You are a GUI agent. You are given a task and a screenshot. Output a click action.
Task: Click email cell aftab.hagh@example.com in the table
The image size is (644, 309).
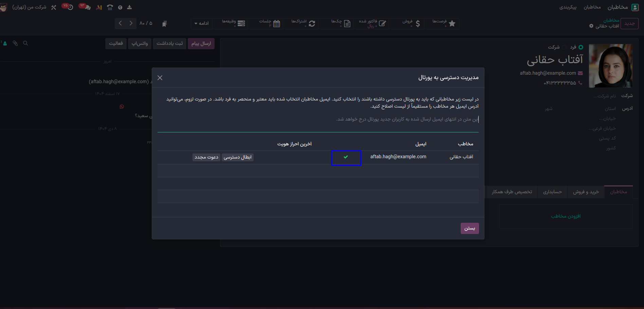pos(398,157)
